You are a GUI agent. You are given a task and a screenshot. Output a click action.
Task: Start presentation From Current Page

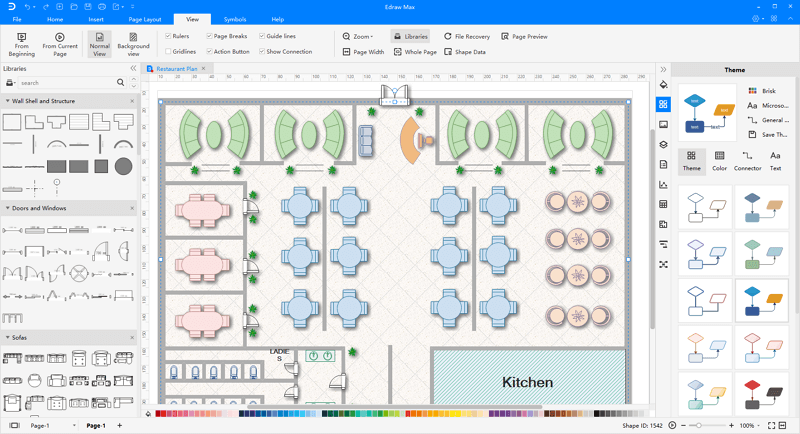tap(60, 44)
